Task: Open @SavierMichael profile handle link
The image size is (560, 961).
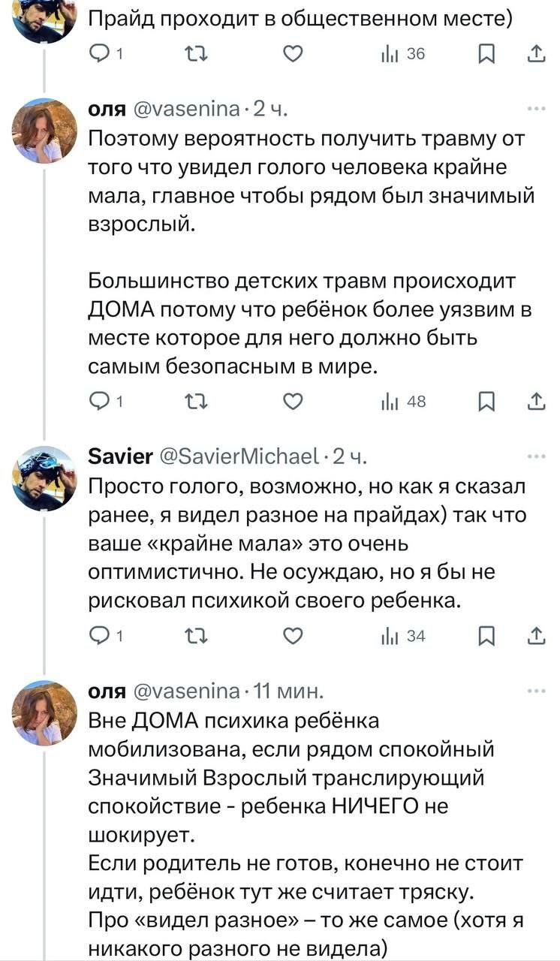Action: click(239, 456)
